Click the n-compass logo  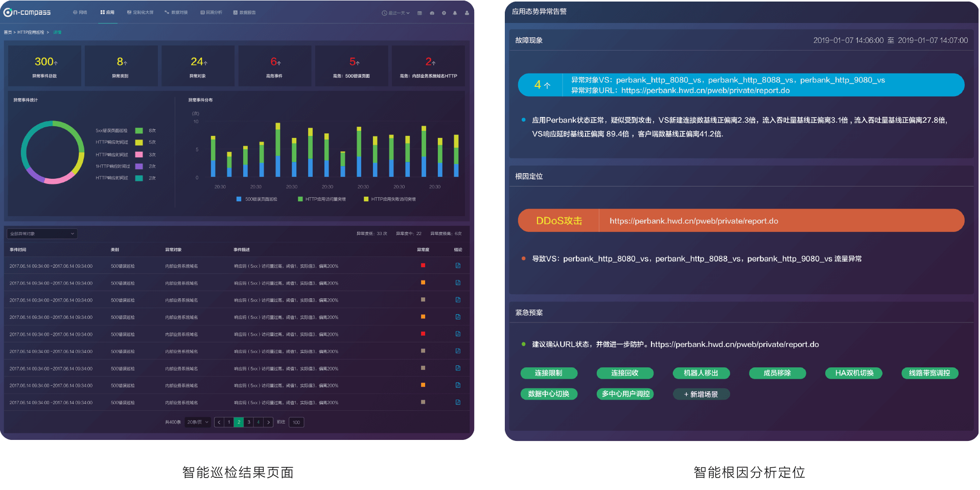pyautogui.click(x=27, y=12)
